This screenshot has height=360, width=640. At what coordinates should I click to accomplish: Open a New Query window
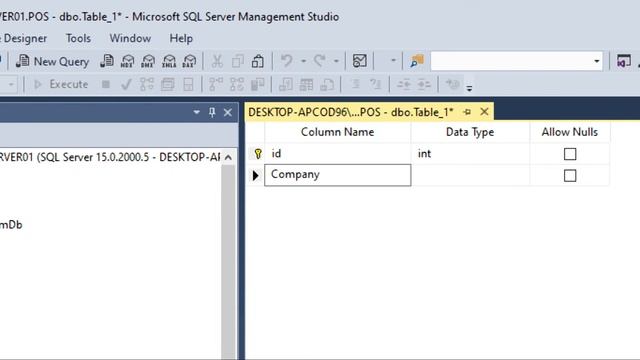point(52,61)
